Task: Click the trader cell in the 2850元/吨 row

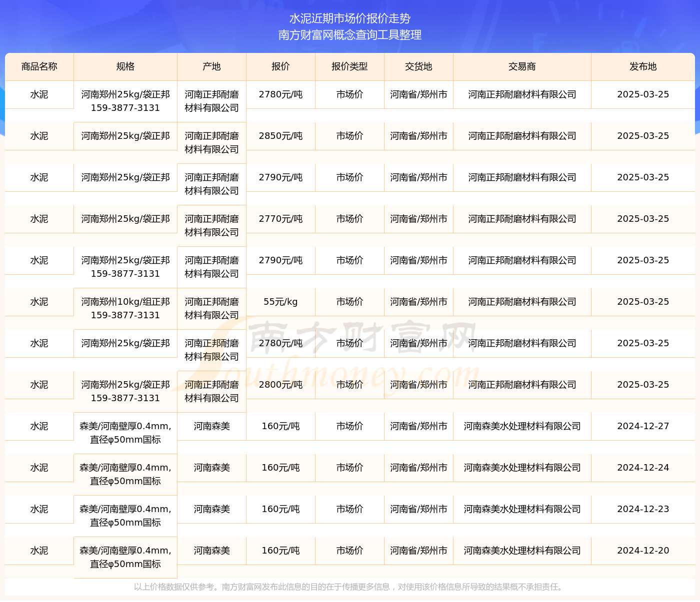Action: [522, 136]
